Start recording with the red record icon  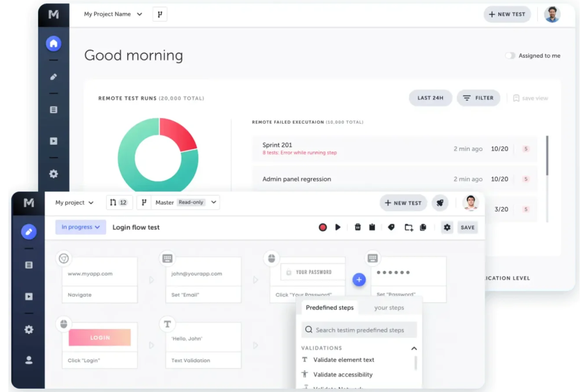[323, 227]
